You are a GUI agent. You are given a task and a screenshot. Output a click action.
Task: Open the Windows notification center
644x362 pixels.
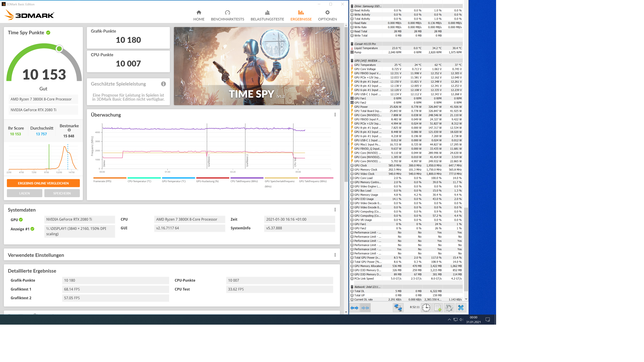click(x=488, y=320)
